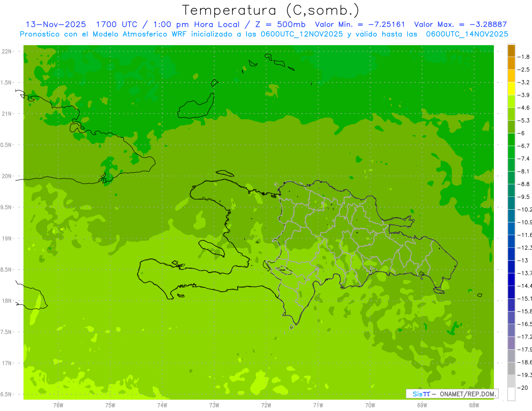Click the olive-green swatch between -5.3 and -6
Image resolution: width=532 pixels, height=411 pixels.
point(511,127)
